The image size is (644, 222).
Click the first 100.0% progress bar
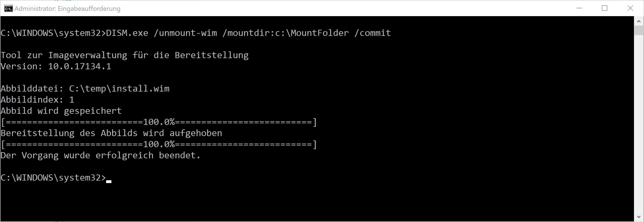pos(159,122)
